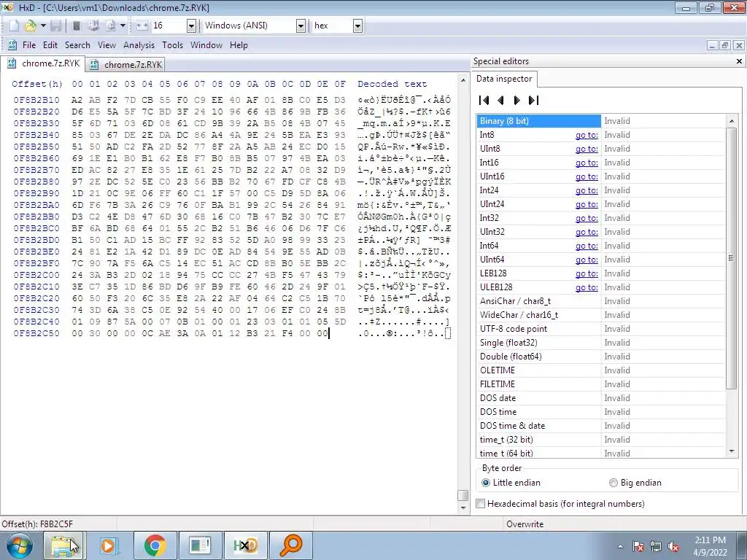Click the Action Center flag tray icon
747x560 pixels.
pos(638,547)
